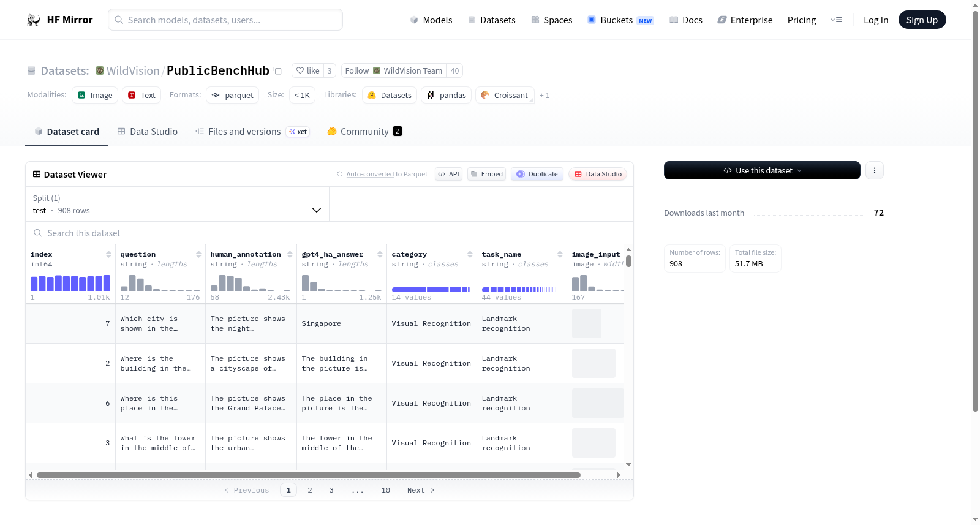Image resolution: width=980 pixels, height=525 pixels.
Task: Click the Duplicate button
Action: tap(537, 174)
